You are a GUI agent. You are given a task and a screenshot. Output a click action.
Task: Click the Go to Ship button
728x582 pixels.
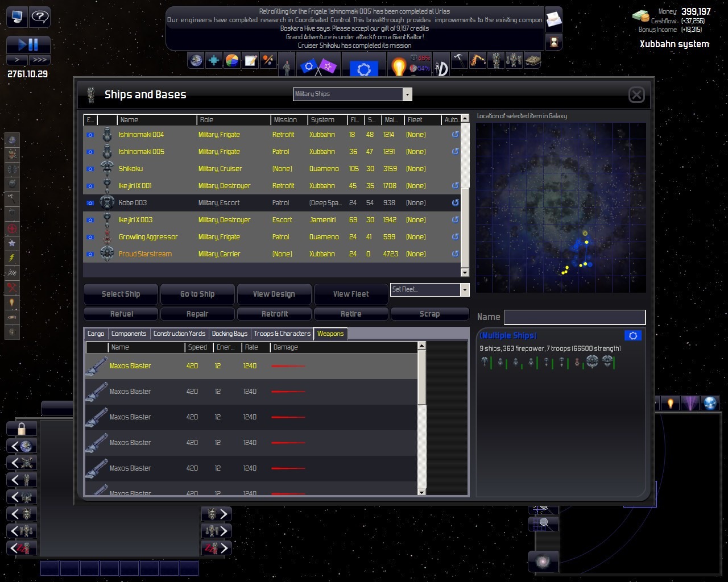pos(197,294)
